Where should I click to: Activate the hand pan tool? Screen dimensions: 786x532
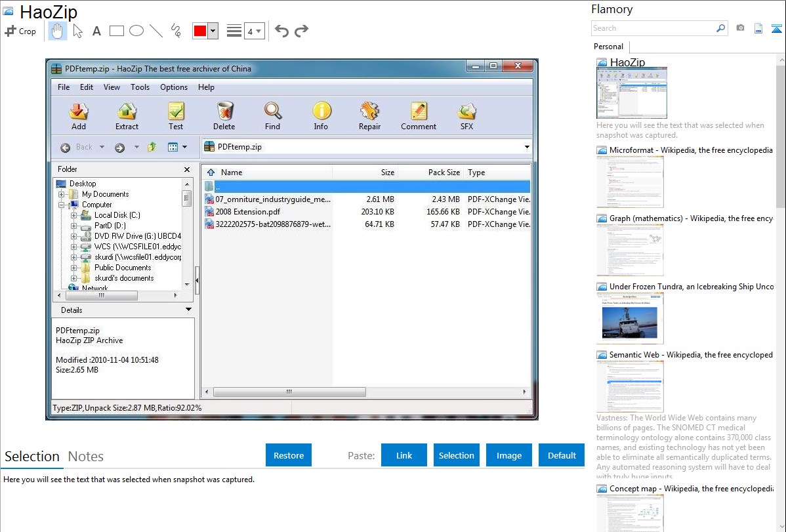57,31
